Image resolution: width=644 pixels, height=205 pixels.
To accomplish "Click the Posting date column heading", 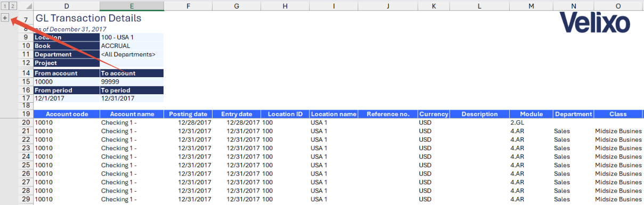I will point(188,114).
